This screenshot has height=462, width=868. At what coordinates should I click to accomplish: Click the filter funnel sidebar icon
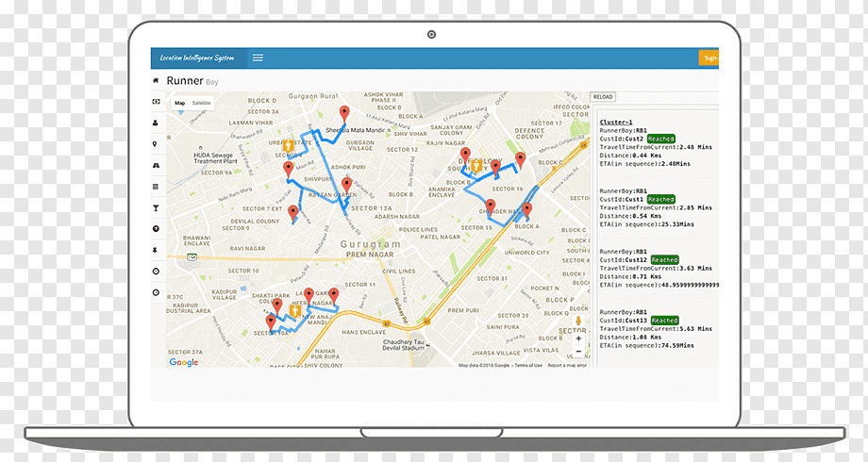(x=156, y=208)
